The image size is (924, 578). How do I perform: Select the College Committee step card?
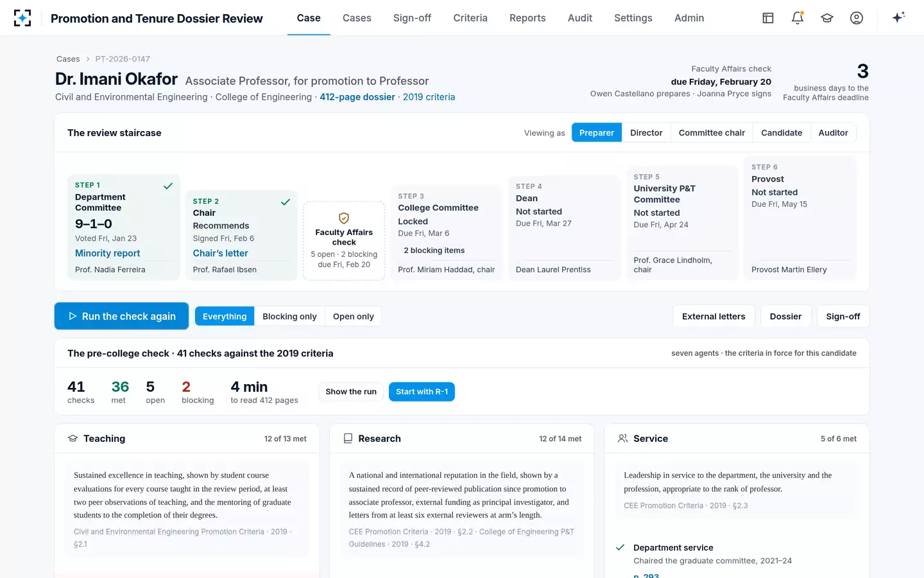coord(447,232)
